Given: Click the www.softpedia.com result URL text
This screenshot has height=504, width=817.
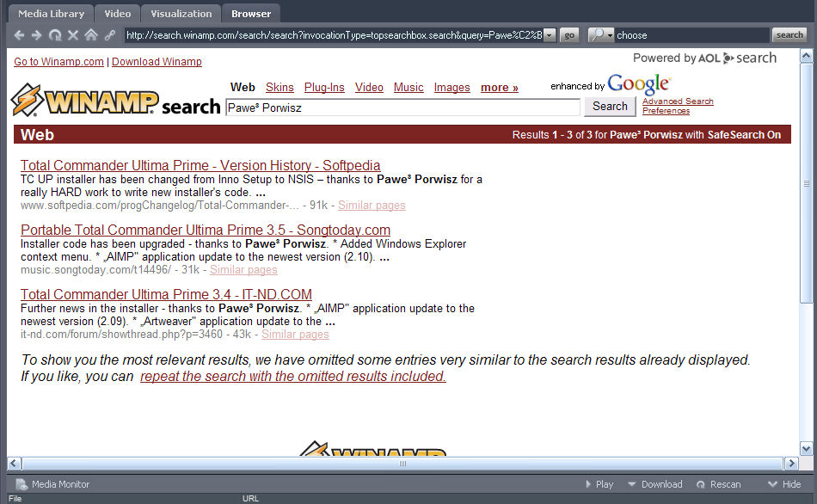Looking at the screenshot, I should coord(160,206).
